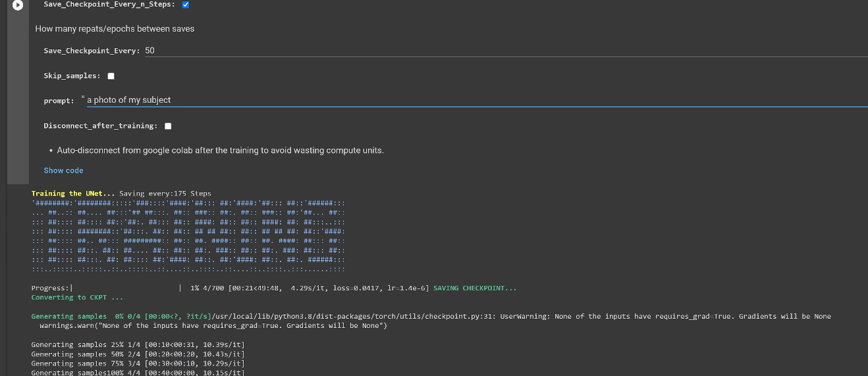Edit the Save_Checkpoint_Every field with value 50

(x=506, y=51)
